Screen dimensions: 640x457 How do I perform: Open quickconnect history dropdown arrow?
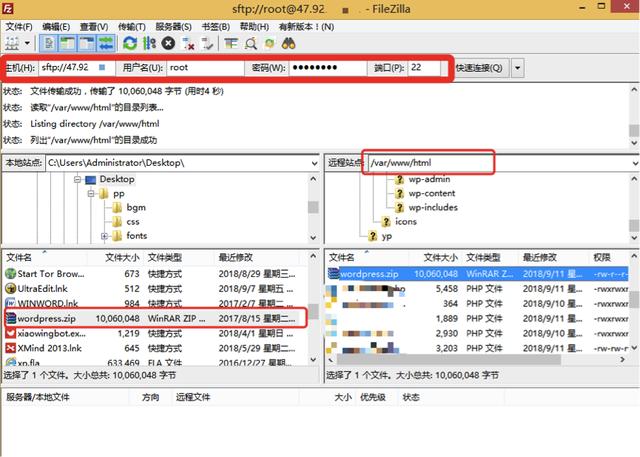tap(518, 68)
